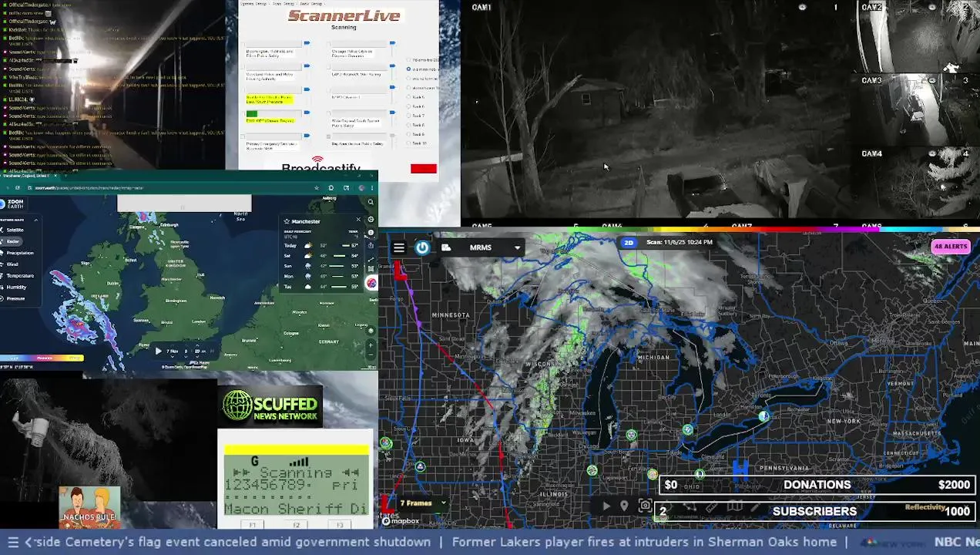Close the Manchester forecast panel
Image resolution: width=980 pixels, height=555 pixels.
pyautogui.click(x=358, y=219)
